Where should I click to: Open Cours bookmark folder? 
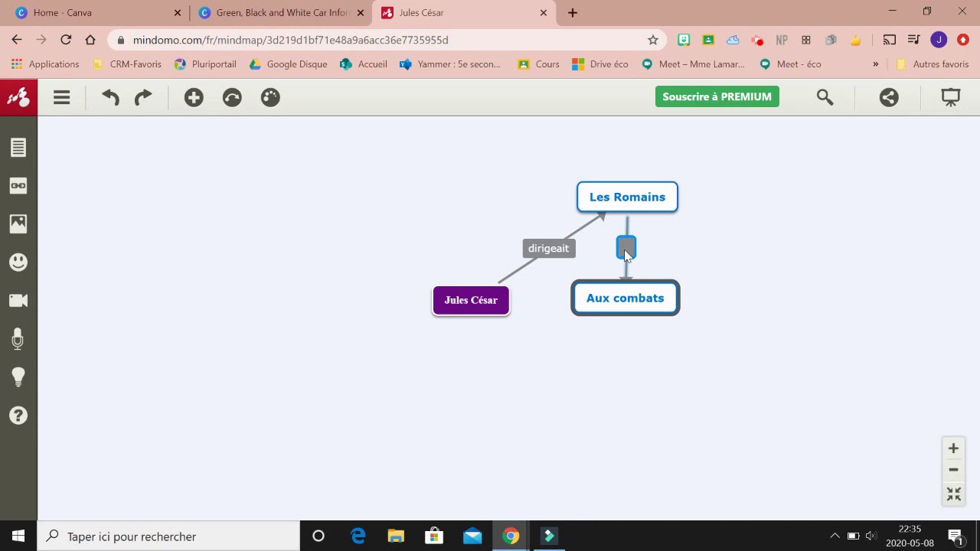point(538,64)
